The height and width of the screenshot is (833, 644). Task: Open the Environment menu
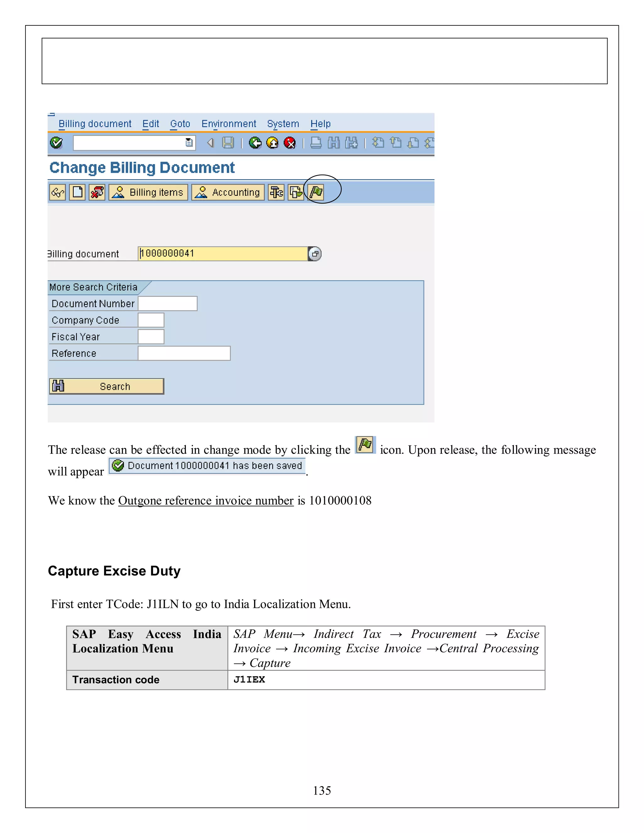[229, 124]
